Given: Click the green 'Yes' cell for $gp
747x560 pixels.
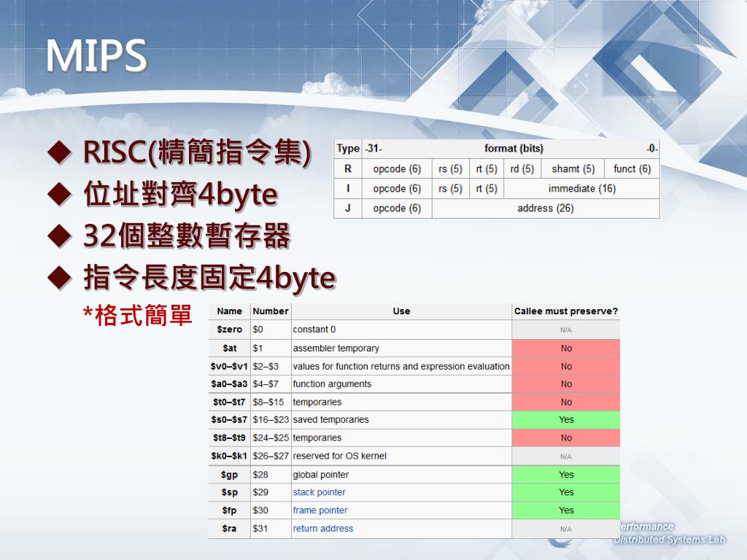Looking at the screenshot, I should [x=566, y=475].
